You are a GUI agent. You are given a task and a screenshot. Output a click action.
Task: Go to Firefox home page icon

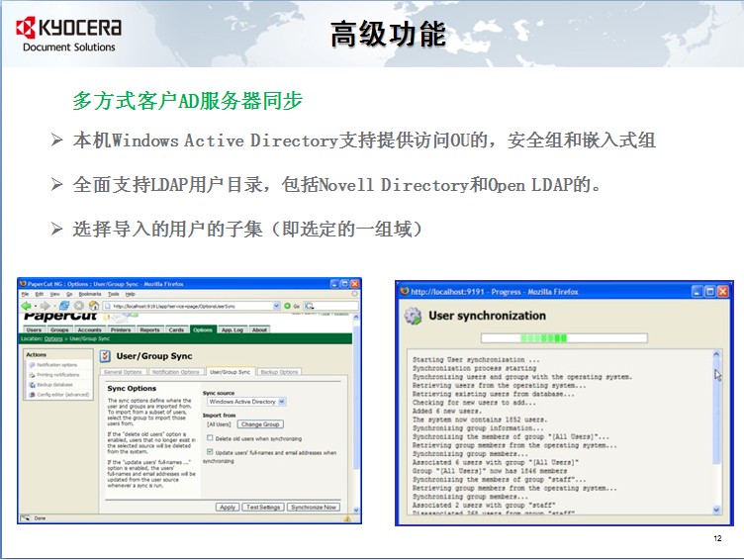pos(92,306)
